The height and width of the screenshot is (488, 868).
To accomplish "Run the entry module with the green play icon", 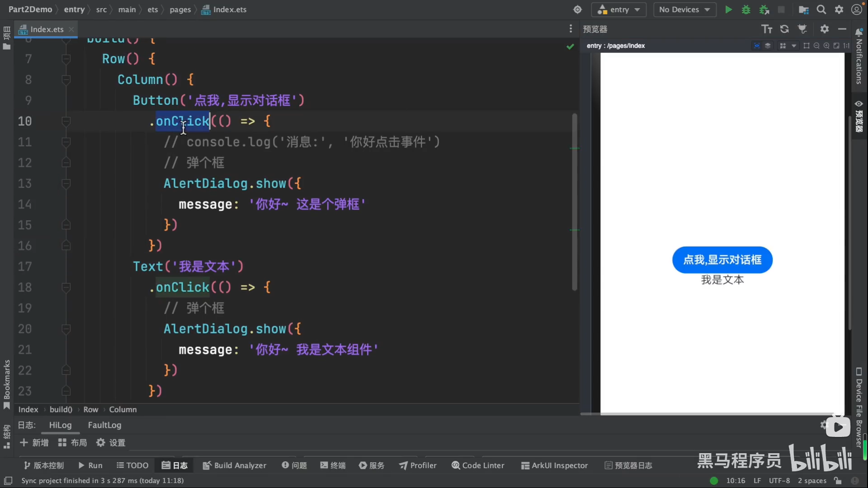I will point(728,9).
